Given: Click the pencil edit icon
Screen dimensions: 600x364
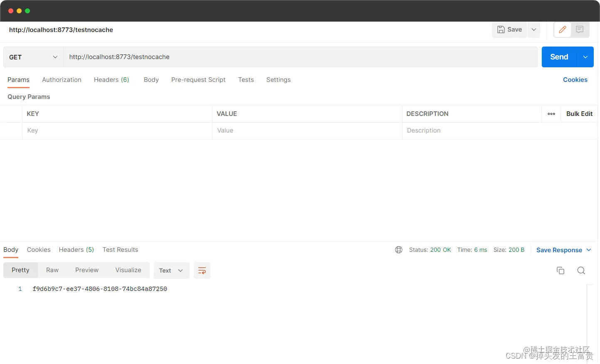Looking at the screenshot, I should (563, 30).
